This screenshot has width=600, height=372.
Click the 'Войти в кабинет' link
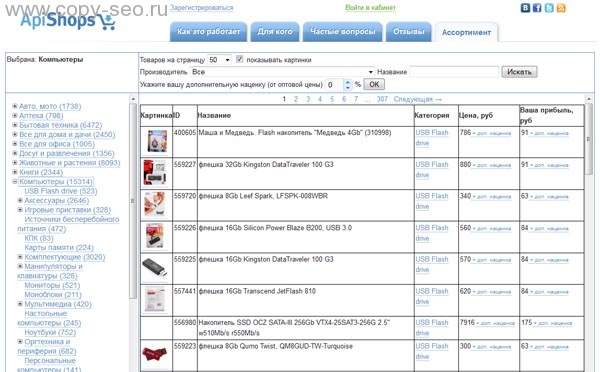point(370,8)
